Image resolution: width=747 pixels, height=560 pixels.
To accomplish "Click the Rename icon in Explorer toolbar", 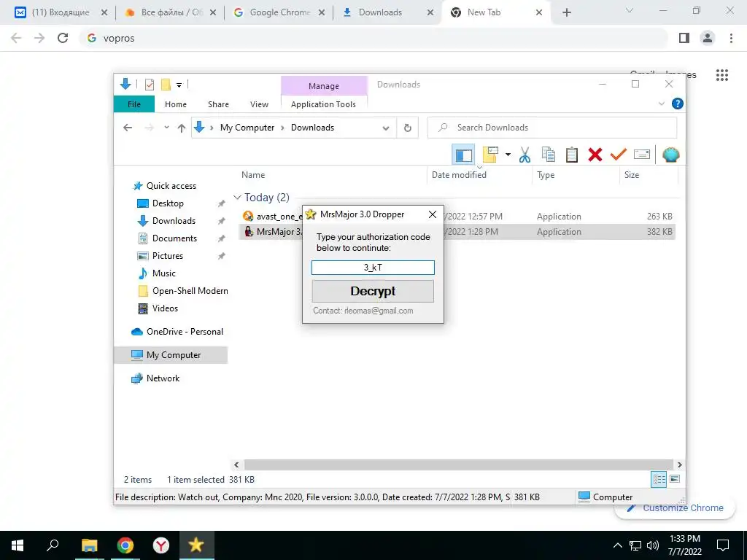I will point(642,155).
